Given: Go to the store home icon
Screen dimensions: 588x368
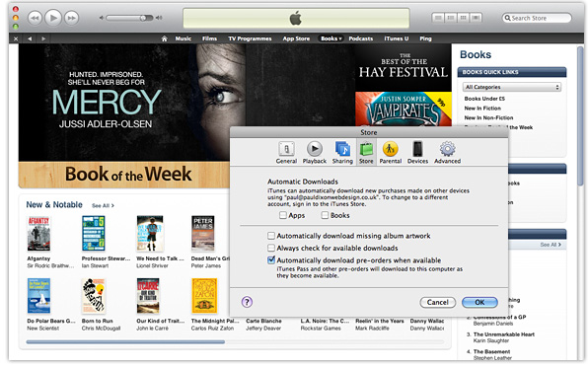Looking at the screenshot, I should coord(164,38).
